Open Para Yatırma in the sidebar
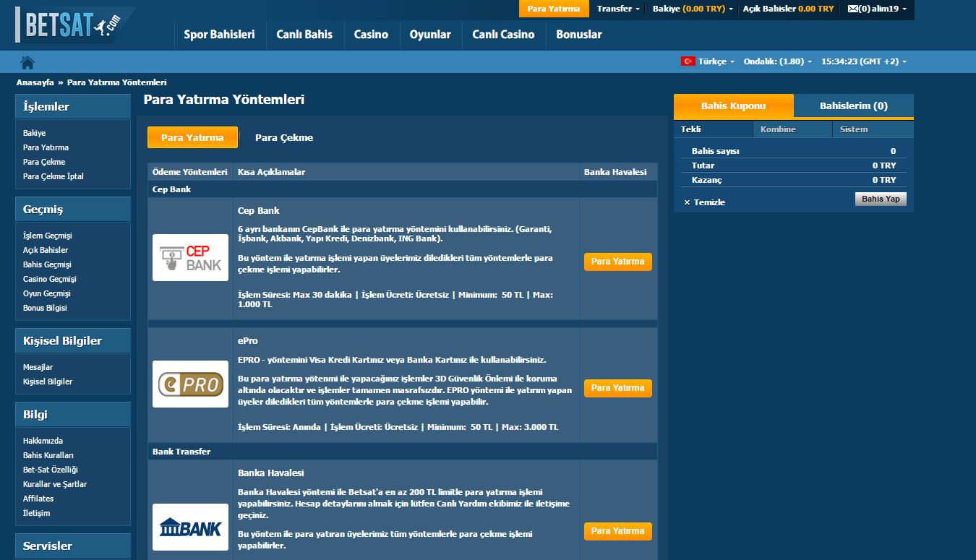This screenshot has height=560, width=976. pos(46,147)
